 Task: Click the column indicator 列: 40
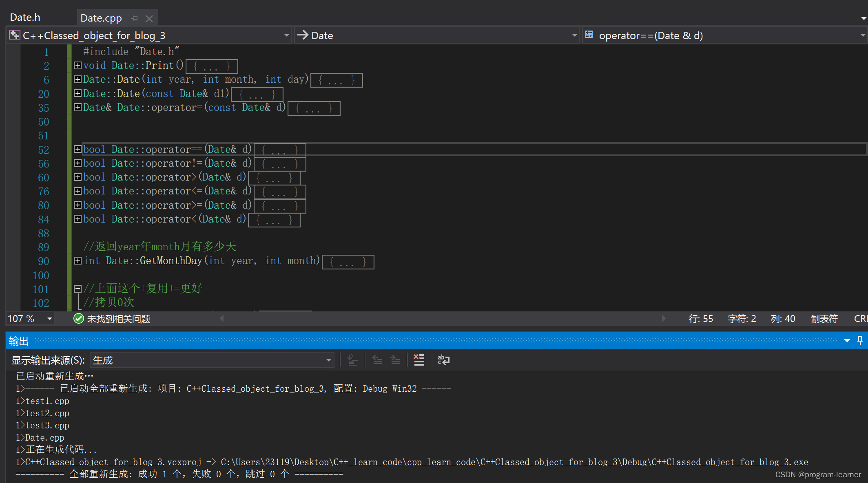click(x=783, y=319)
